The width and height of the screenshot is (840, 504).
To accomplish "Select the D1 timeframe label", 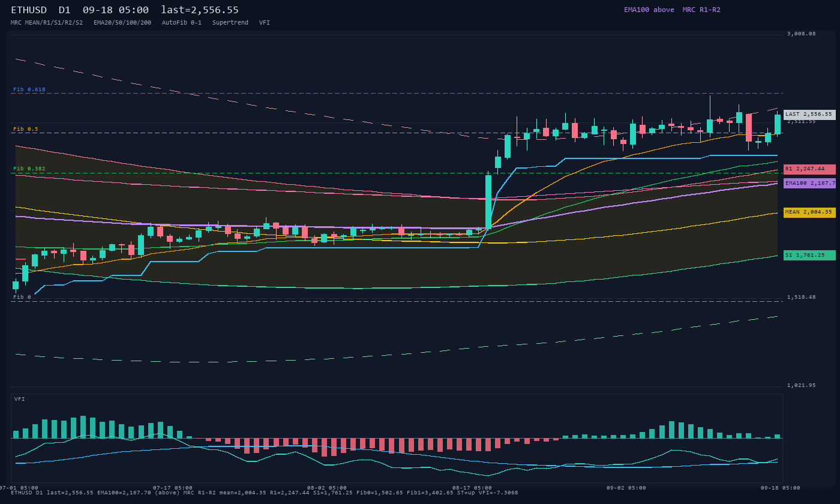I will coord(65,10).
